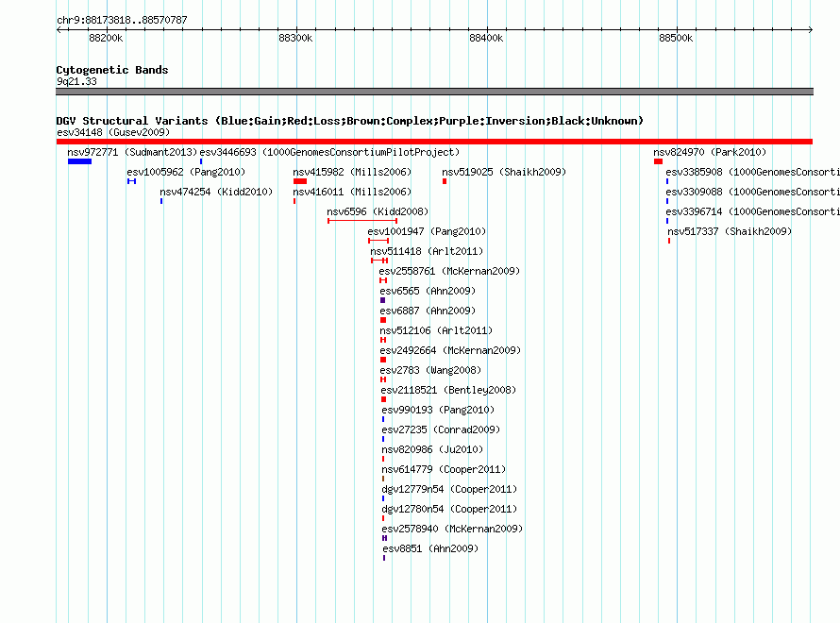This screenshot has width=840, height=623.
Task: Open esv27235 (Conrad2009) variant
Action: pyautogui.click(x=441, y=429)
